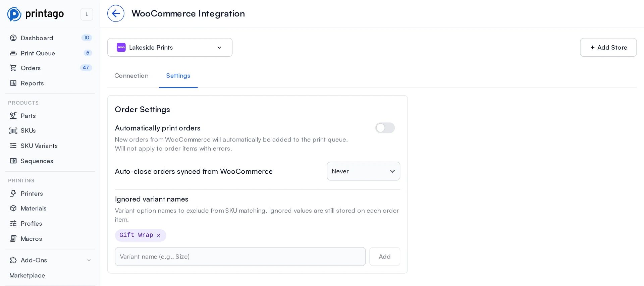Click the Order Settings heading
Image resolution: width=644 pixels, height=286 pixels.
[x=142, y=110]
